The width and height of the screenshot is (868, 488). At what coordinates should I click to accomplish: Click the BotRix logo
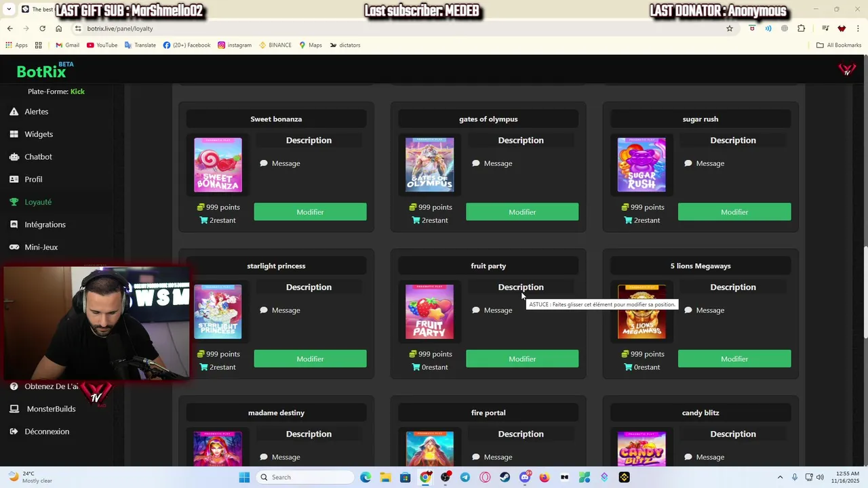point(41,71)
